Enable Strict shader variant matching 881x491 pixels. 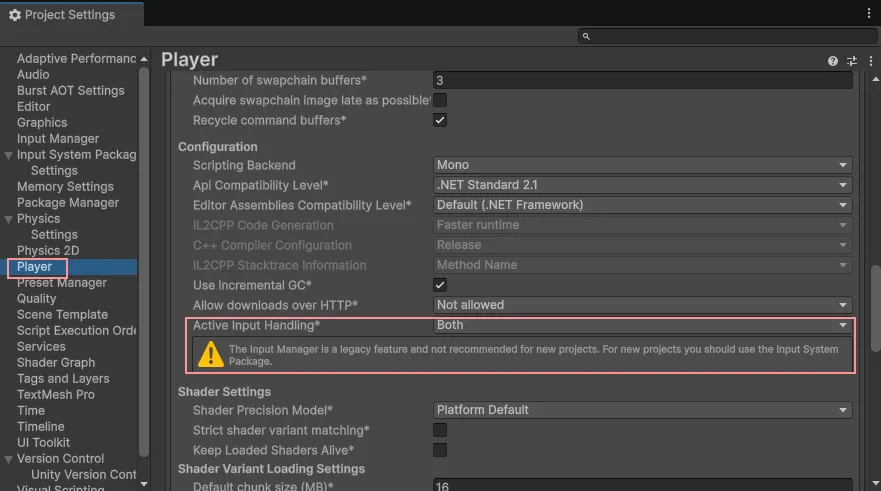440,430
